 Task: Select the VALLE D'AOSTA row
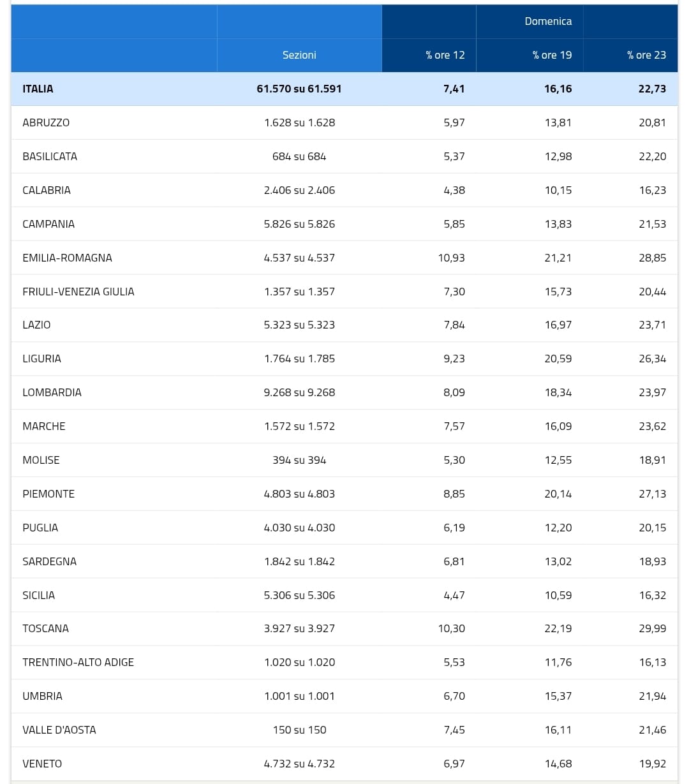point(344,730)
